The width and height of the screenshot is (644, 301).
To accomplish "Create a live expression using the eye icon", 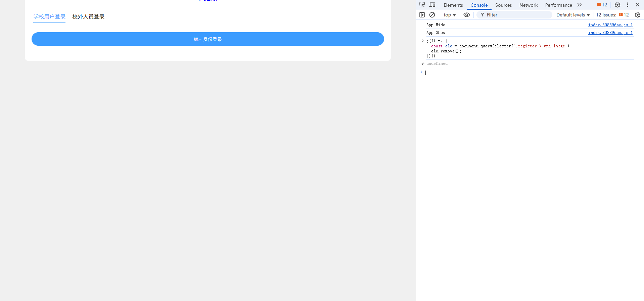I will 466,15.
